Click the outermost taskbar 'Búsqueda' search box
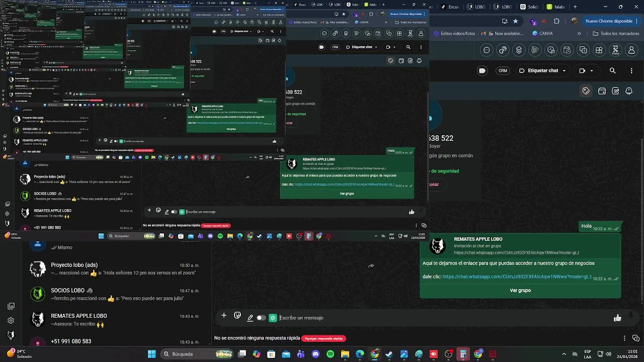Viewport: 644px width, 362px height. pos(197,354)
